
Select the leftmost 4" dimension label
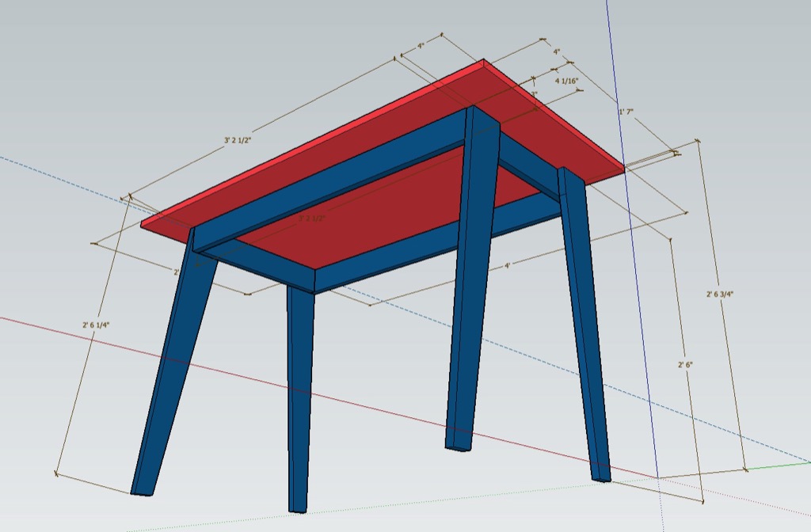pyautogui.click(x=421, y=47)
